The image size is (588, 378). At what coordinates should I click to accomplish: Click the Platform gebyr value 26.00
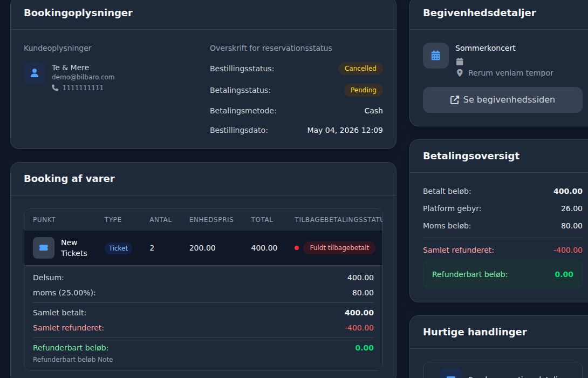click(x=571, y=208)
